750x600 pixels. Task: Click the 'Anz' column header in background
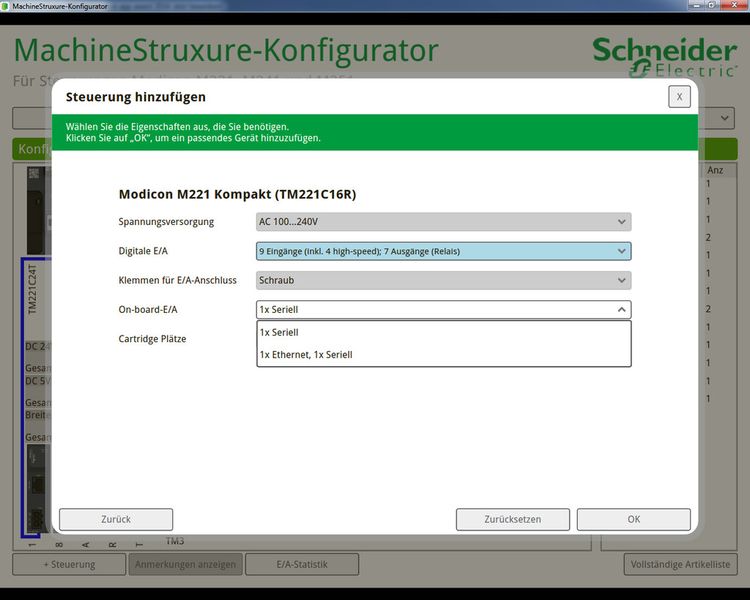(x=715, y=170)
